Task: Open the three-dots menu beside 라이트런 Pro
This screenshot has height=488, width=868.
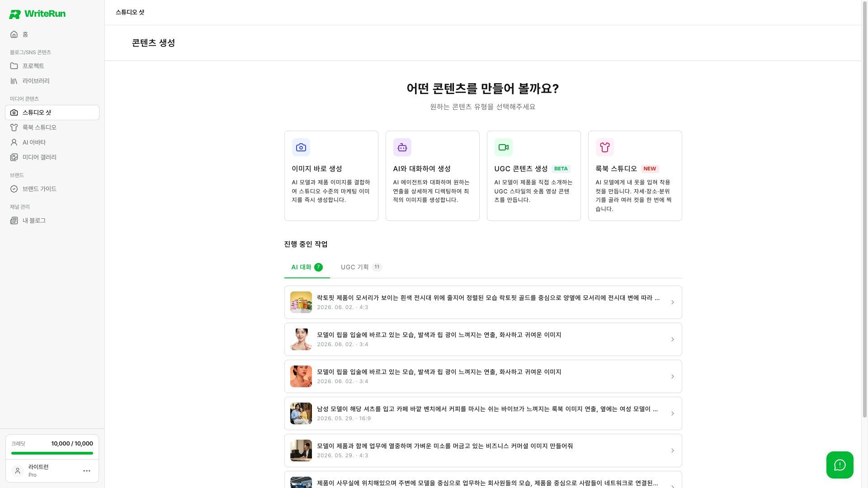Action: [87, 471]
